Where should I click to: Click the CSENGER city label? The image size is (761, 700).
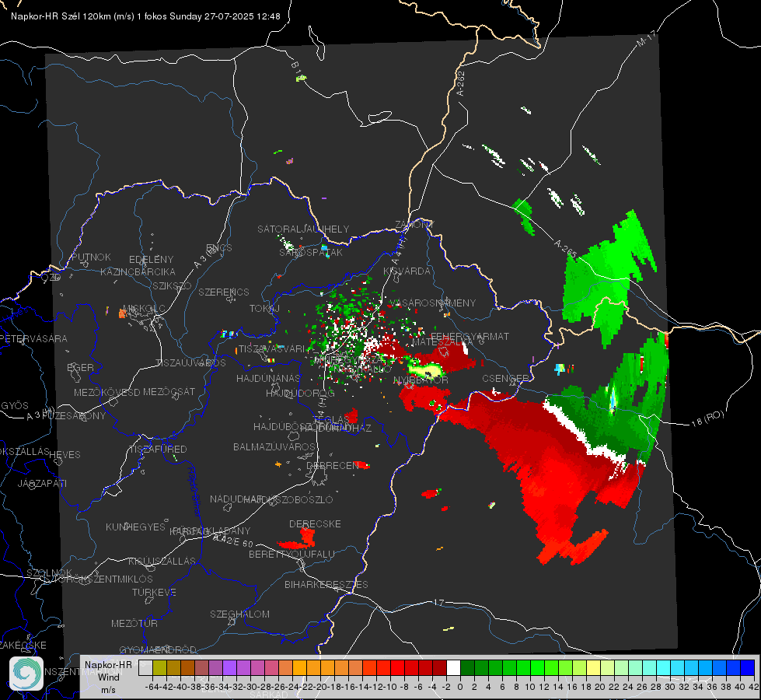coord(505,378)
